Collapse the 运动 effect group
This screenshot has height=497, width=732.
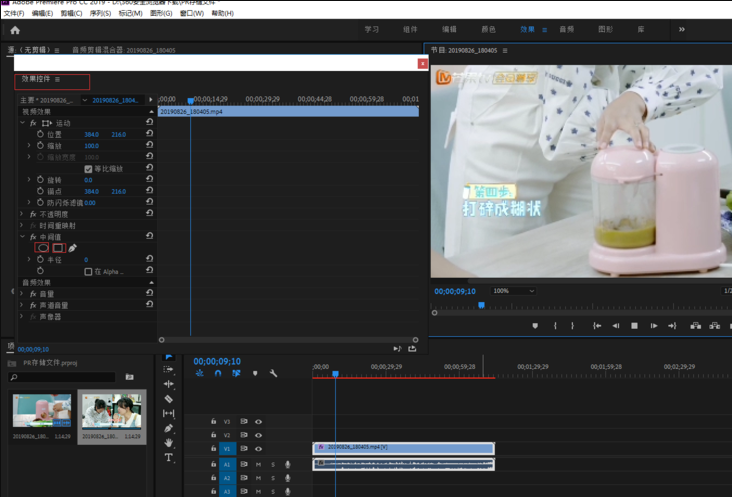(x=22, y=123)
